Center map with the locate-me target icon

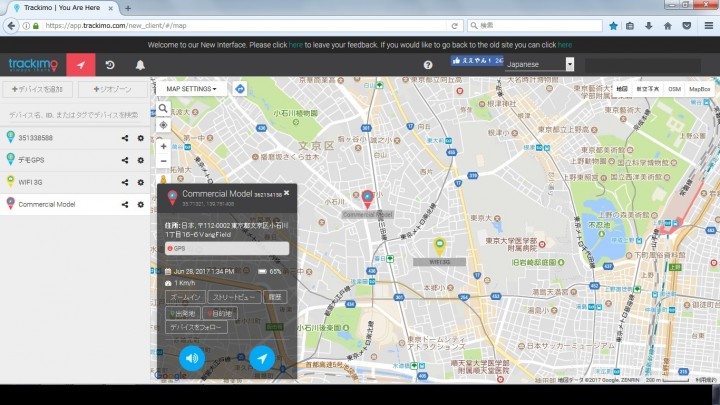(x=163, y=125)
